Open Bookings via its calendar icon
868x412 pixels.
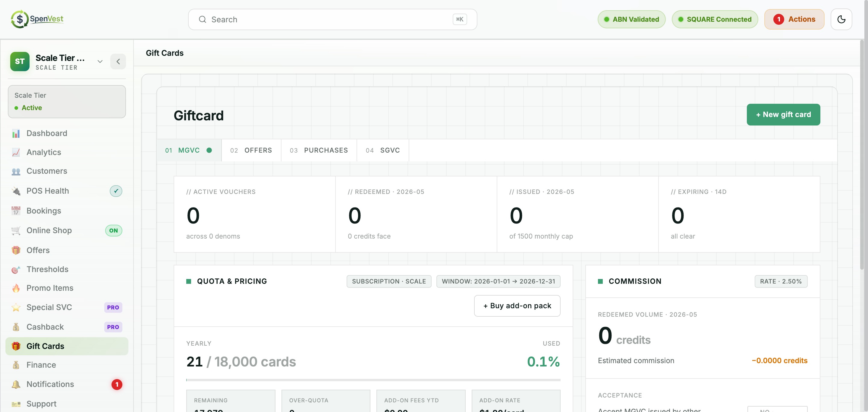pyautogui.click(x=16, y=211)
